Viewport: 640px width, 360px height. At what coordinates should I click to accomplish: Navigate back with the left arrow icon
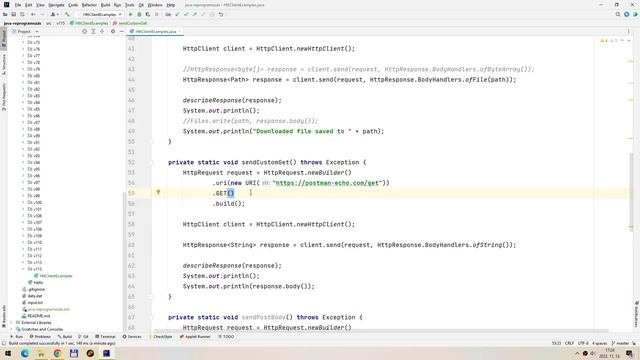pos(33,15)
